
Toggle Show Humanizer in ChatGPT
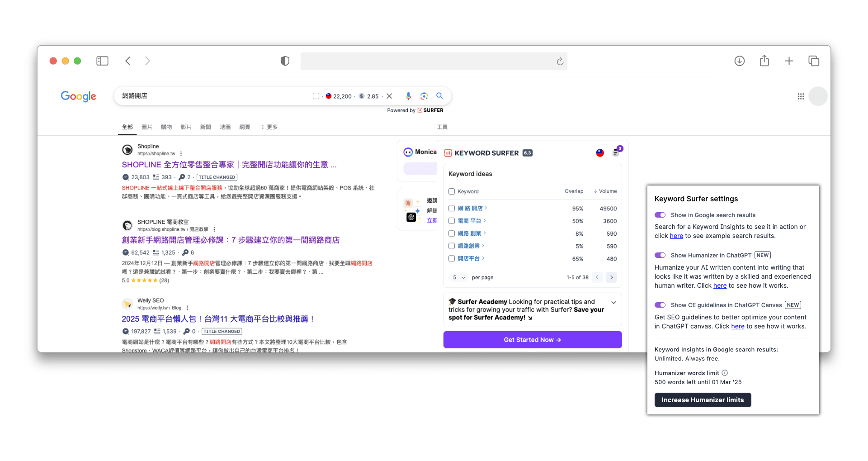[x=660, y=255]
